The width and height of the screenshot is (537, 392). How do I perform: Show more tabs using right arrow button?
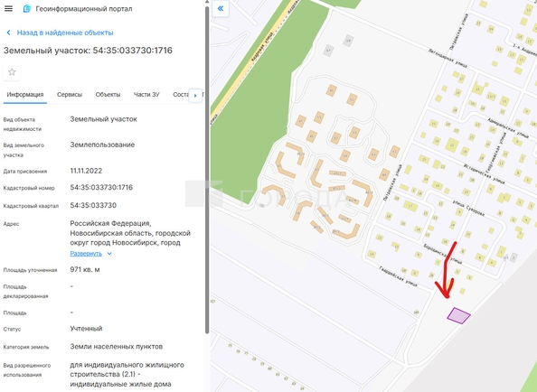coord(195,96)
